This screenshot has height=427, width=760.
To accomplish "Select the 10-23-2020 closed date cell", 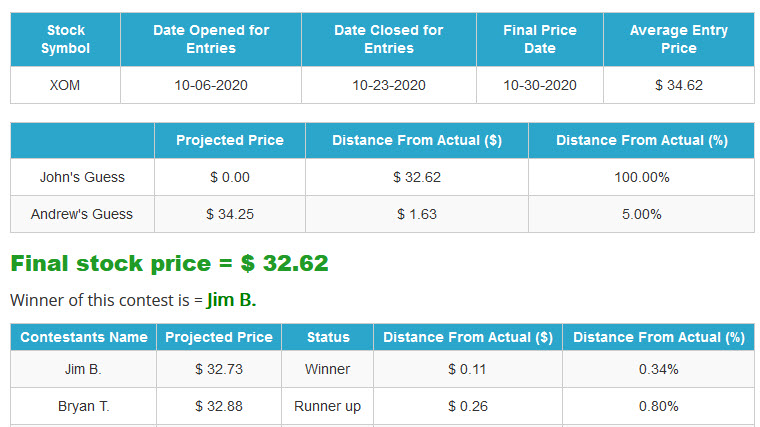I will pyautogui.click(x=389, y=85).
